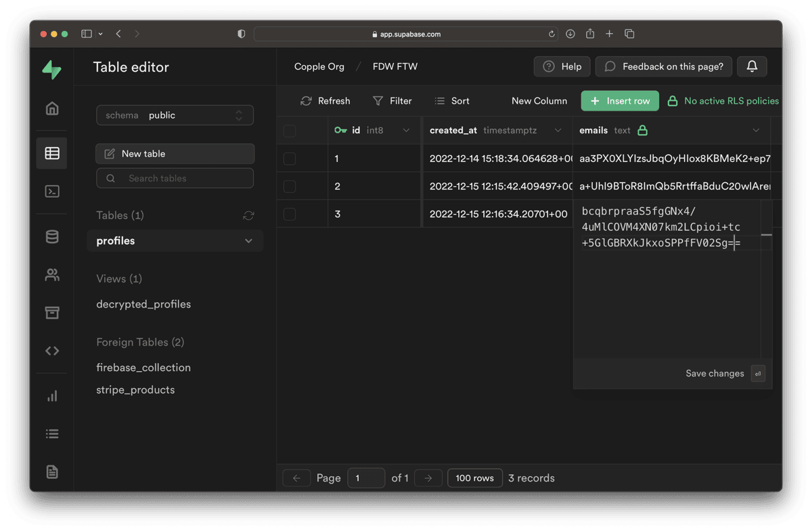Open notifications via the bell icon
Viewport: 812px width, 531px height.
(x=752, y=66)
